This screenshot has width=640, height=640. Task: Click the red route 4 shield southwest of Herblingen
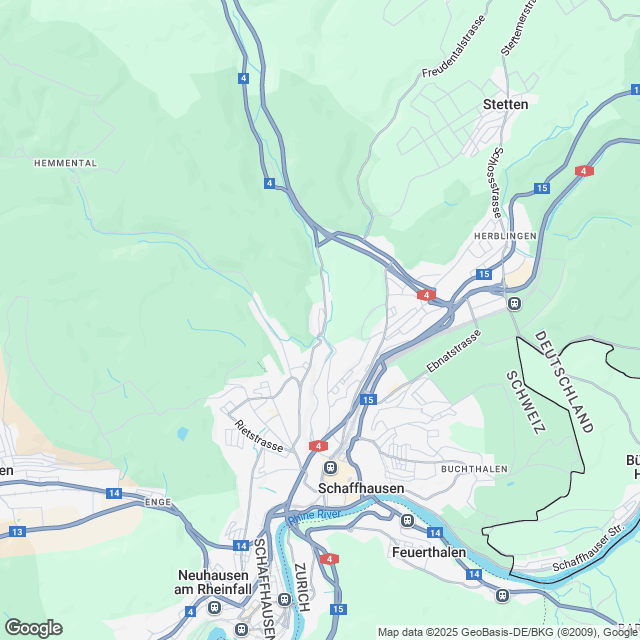point(426,295)
